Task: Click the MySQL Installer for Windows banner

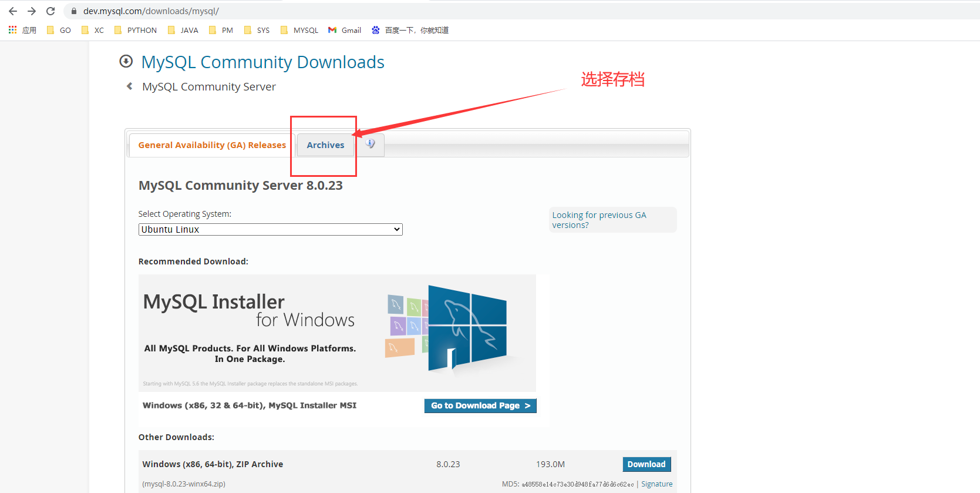Action: [x=337, y=333]
